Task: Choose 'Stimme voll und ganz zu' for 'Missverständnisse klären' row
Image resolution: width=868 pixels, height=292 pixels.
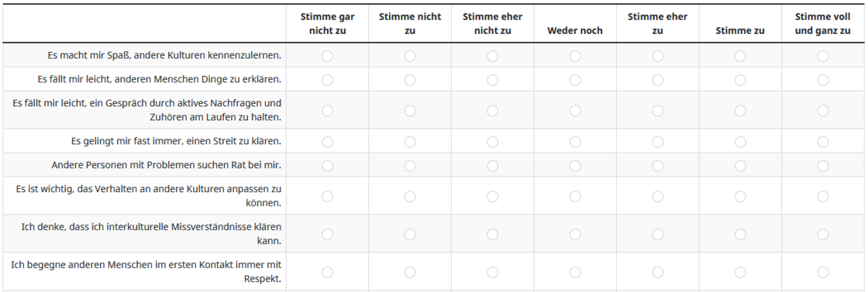Action: [x=822, y=235]
